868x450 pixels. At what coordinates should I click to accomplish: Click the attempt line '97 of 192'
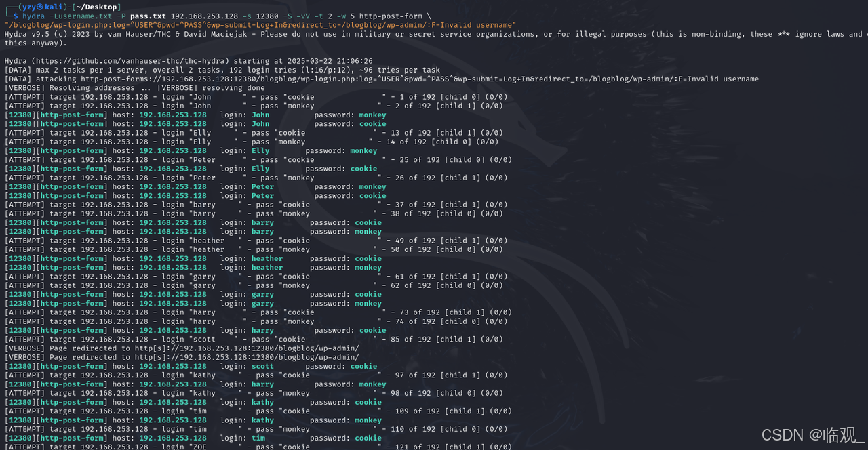coord(256,375)
